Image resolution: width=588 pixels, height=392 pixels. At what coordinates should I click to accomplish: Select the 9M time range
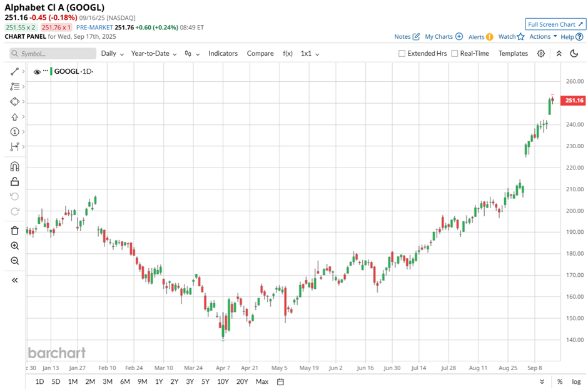point(143,381)
